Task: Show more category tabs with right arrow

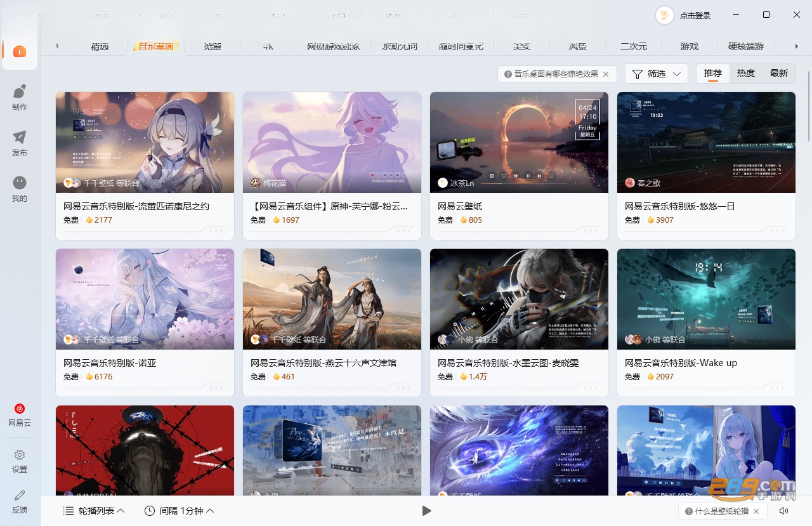Action: (797, 46)
